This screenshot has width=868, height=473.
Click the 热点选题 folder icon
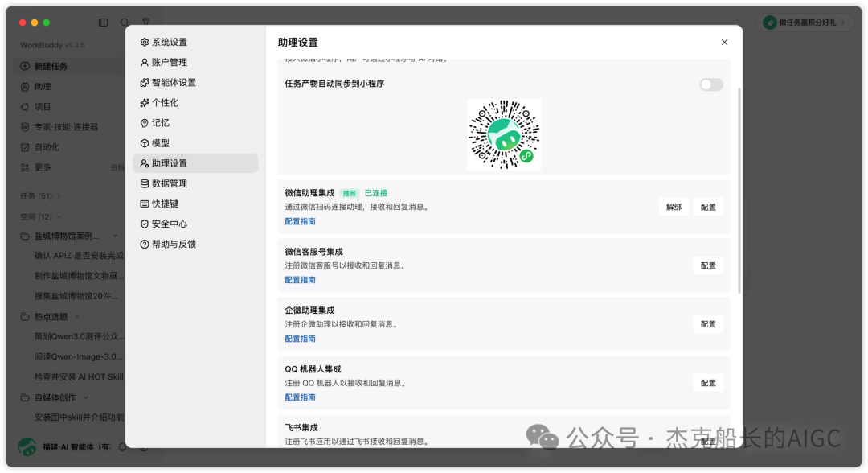tap(25, 317)
